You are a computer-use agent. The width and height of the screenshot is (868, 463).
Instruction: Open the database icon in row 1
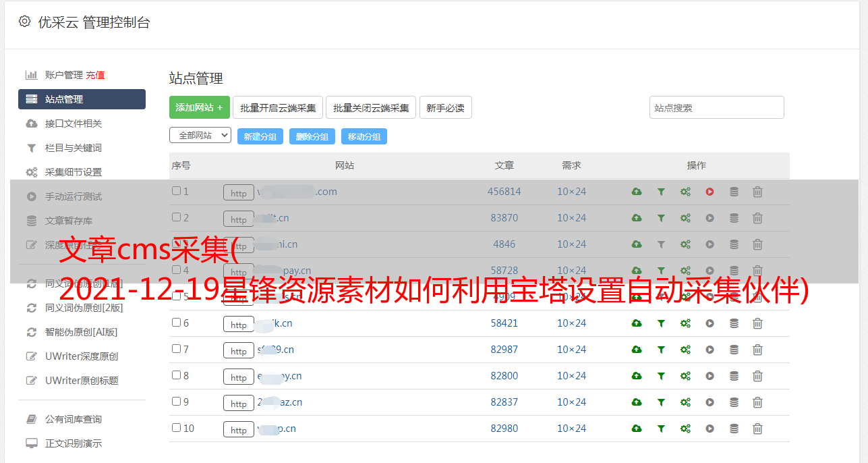(734, 192)
